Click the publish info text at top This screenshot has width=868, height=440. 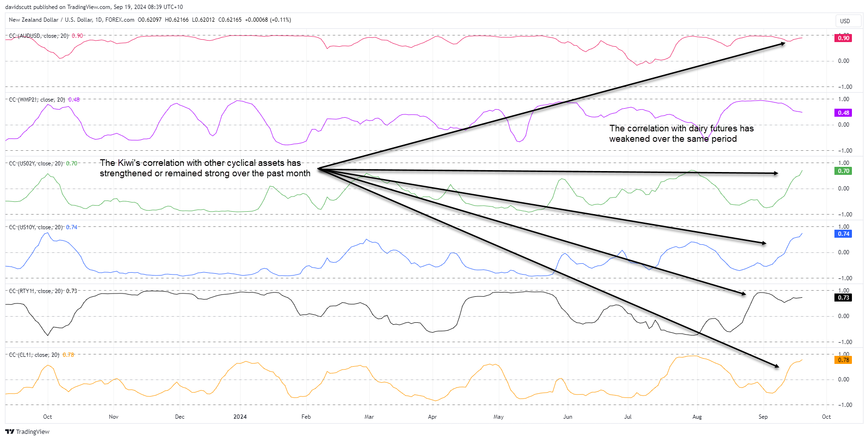[x=94, y=7]
